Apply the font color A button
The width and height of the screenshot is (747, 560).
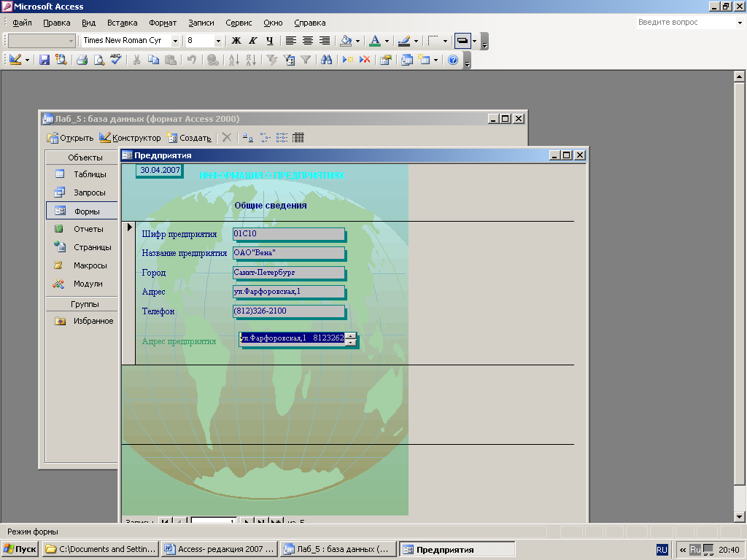click(x=376, y=41)
